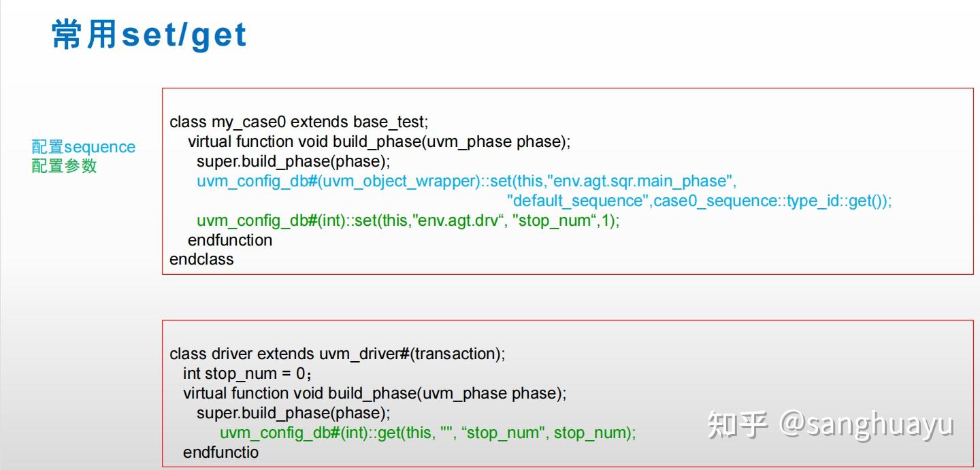Click the "endclass" keyword
This screenshot has height=470, width=980.
(201, 260)
